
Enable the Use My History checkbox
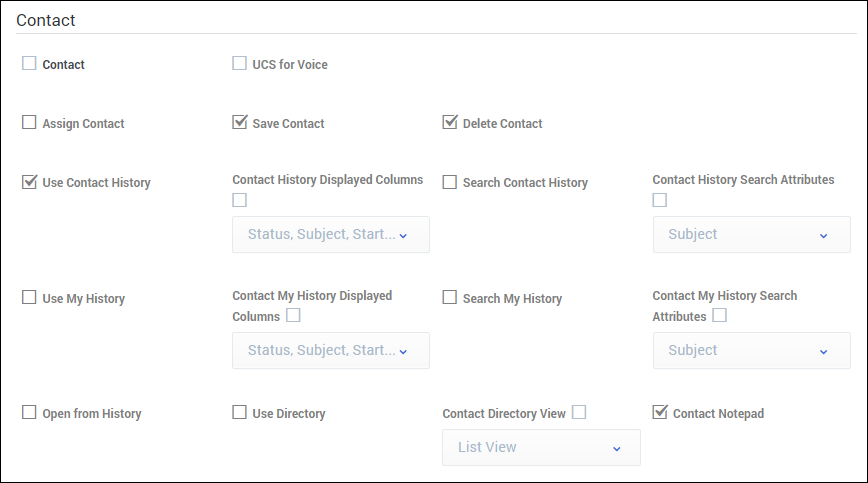click(x=29, y=298)
